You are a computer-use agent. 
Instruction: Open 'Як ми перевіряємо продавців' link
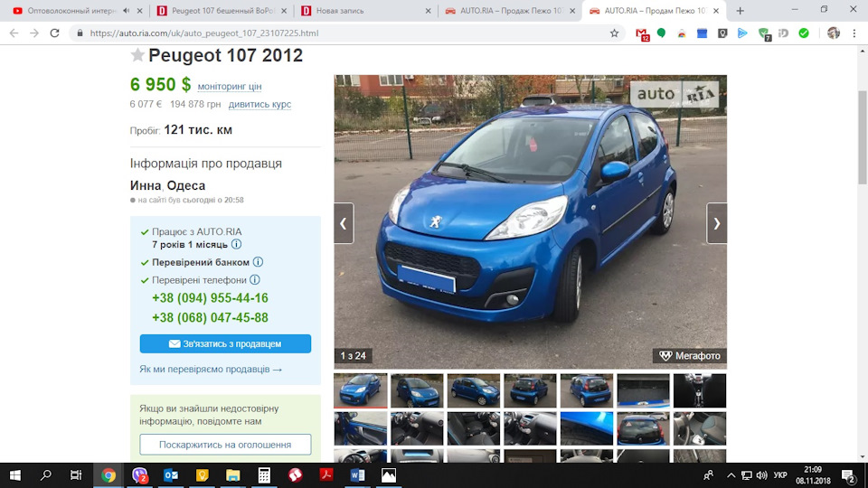pyautogui.click(x=211, y=369)
